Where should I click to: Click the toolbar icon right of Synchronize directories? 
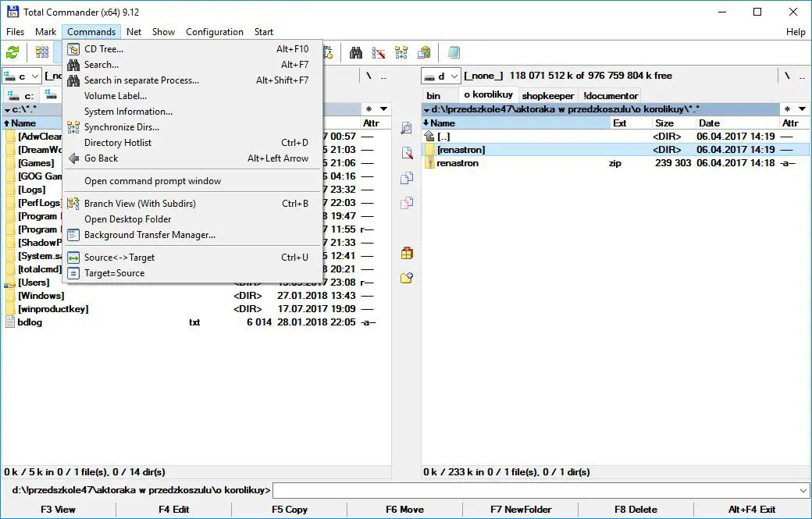(424, 52)
